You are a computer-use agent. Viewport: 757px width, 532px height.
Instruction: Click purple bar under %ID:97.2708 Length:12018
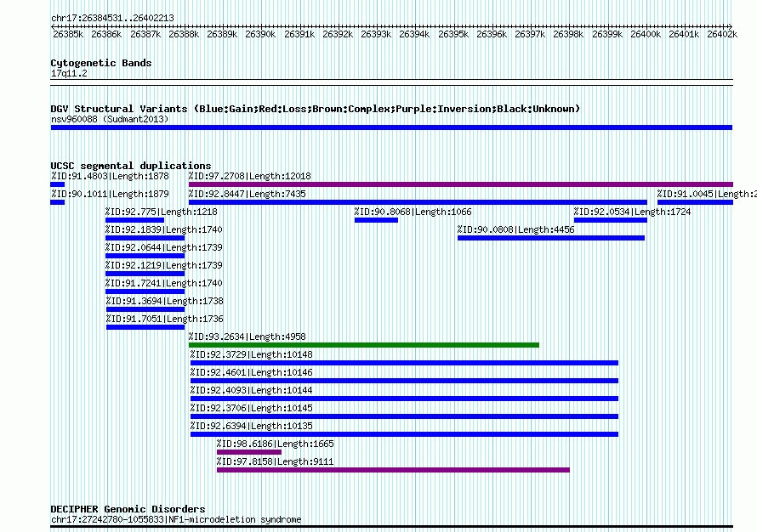click(460, 184)
